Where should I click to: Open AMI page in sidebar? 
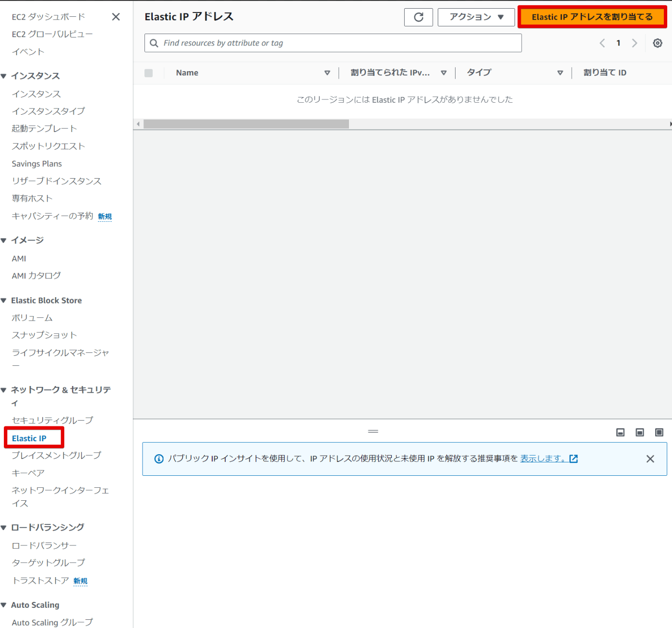click(19, 259)
